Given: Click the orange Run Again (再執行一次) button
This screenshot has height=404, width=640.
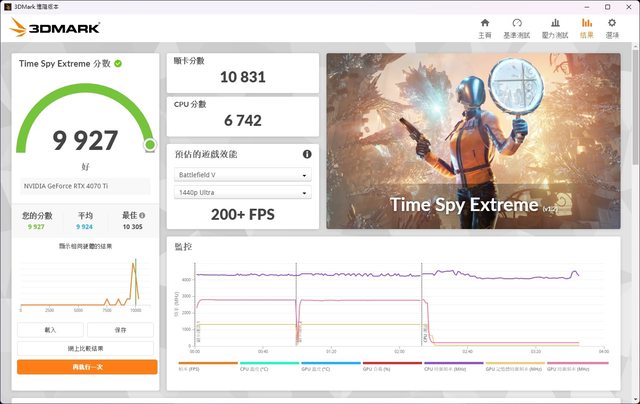Looking at the screenshot, I should [x=87, y=367].
